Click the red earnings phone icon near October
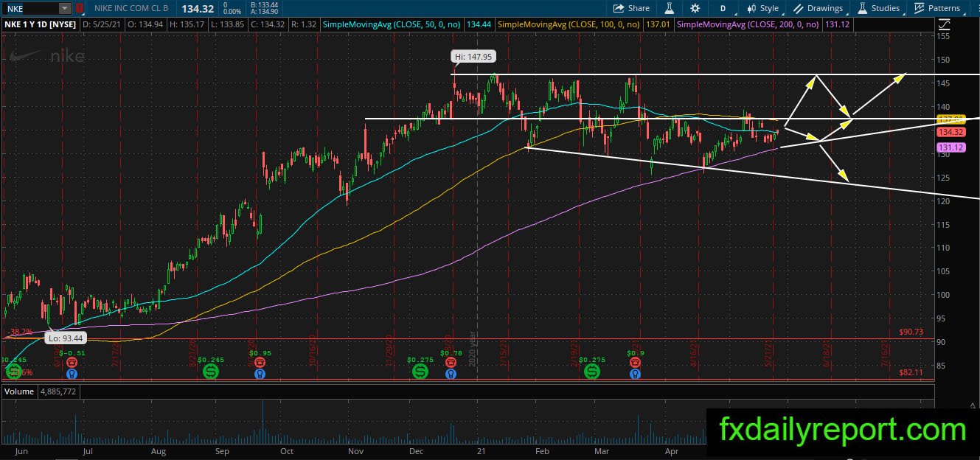Screen dimensions: 980x460 point(260,363)
